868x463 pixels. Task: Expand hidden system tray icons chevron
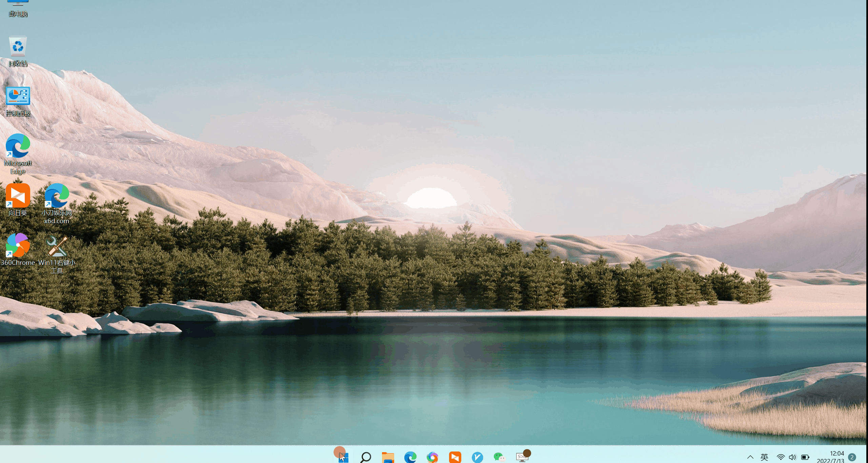tap(750, 457)
